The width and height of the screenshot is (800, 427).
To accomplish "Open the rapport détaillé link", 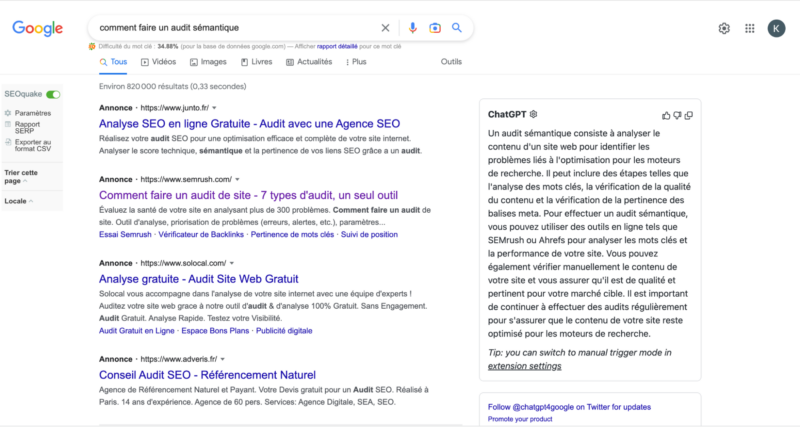I will click(x=337, y=46).
